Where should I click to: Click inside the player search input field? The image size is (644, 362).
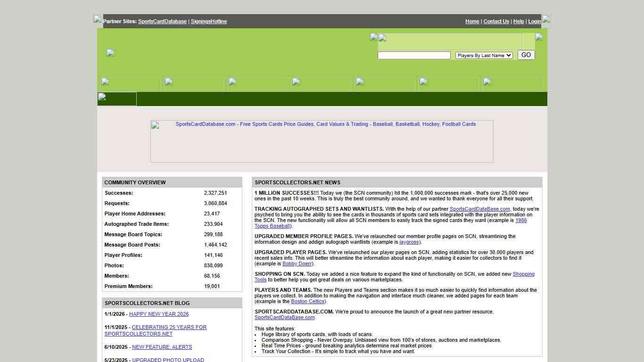(414, 55)
